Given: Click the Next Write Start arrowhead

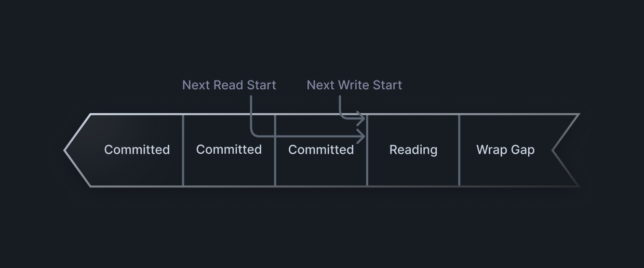Looking at the screenshot, I should tap(362, 118).
